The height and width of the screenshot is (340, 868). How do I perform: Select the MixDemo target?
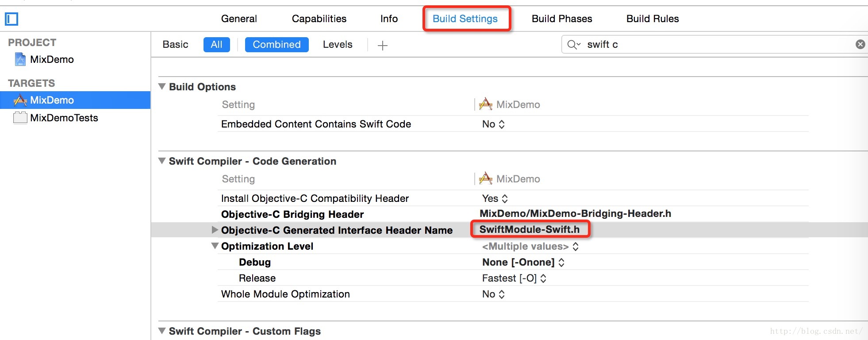pos(75,100)
